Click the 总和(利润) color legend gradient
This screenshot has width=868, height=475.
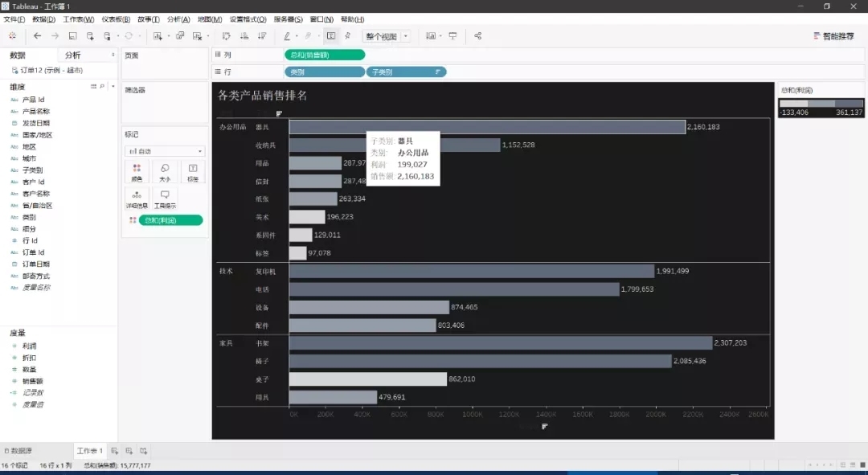[821, 104]
